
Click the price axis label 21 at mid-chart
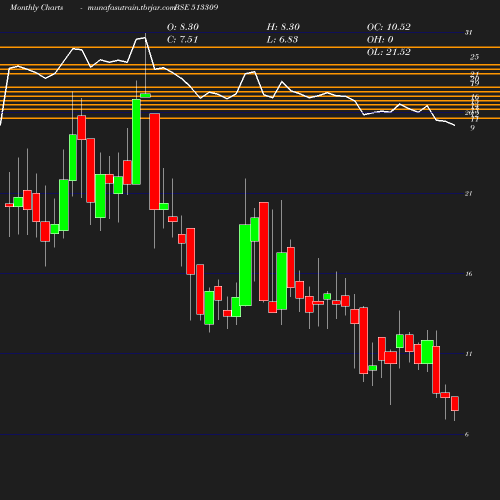(x=468, y=194)
